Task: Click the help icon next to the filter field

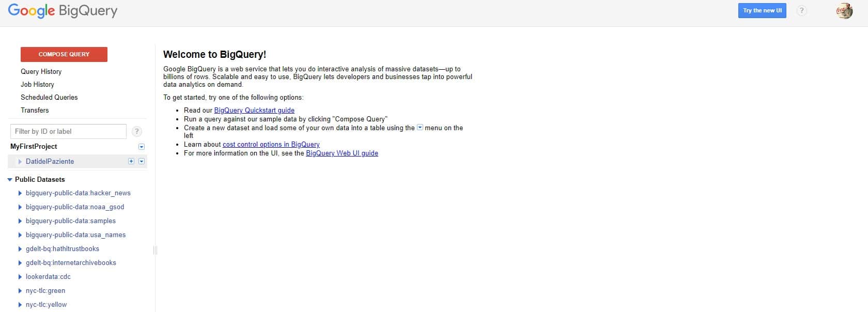Action: click(x=136, y=131)
